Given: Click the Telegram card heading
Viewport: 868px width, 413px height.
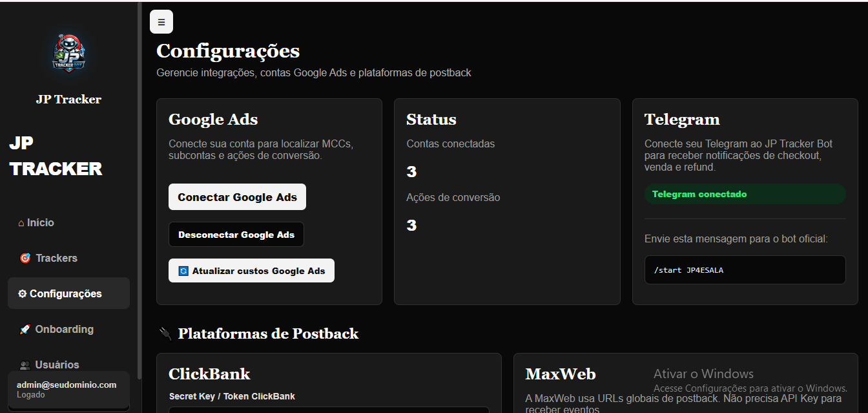Looking at the screenshot, I should point(682,120).
